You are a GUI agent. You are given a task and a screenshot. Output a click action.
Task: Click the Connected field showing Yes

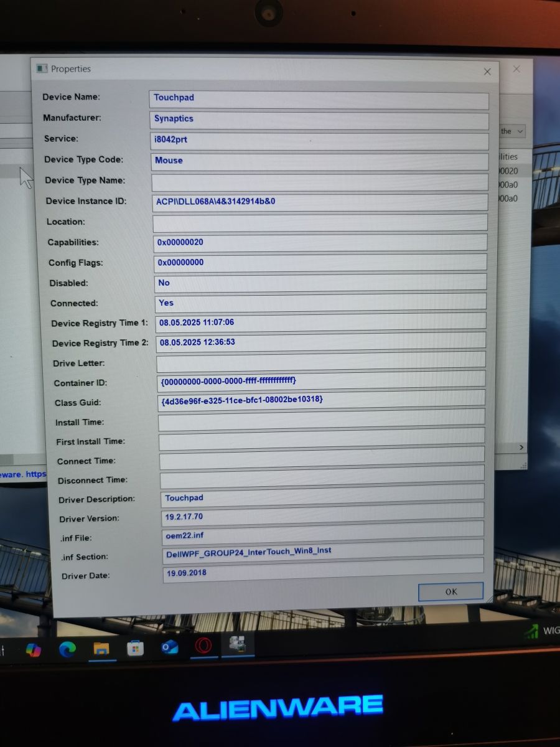(x=320, y=302)
